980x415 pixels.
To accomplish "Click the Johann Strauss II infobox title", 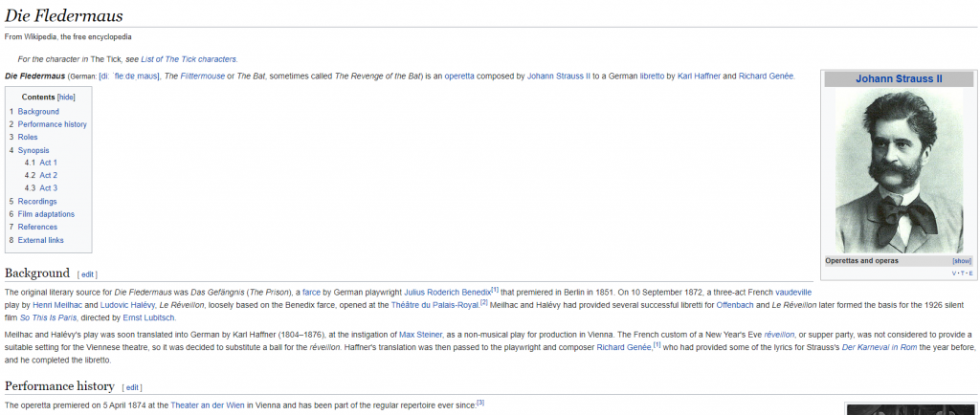I will pyautogui.click(x=899, y=78).
